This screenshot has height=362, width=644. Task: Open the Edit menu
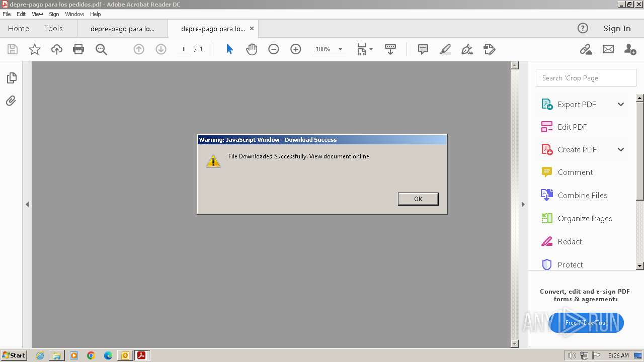[21, 14]
